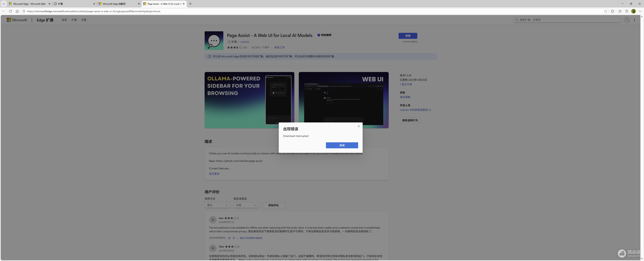Click the Page Assist extension logo

click(x=214, y=40)
